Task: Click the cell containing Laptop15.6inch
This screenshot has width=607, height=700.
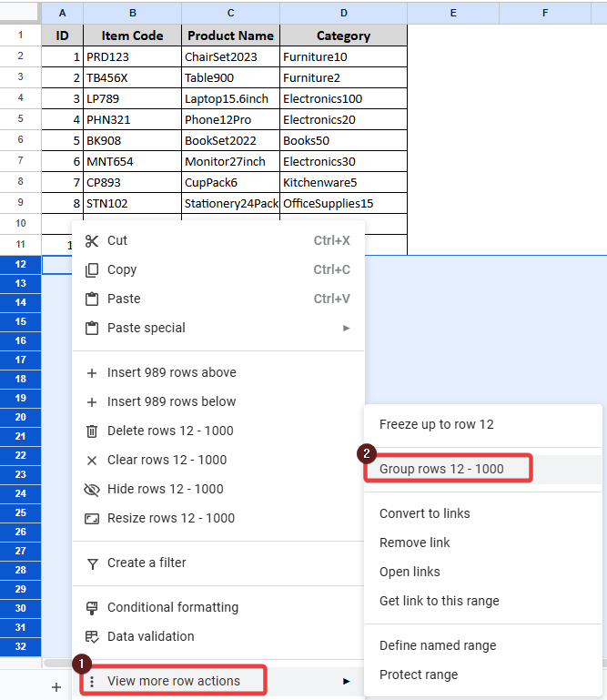Action: click(x=230, y=98)
